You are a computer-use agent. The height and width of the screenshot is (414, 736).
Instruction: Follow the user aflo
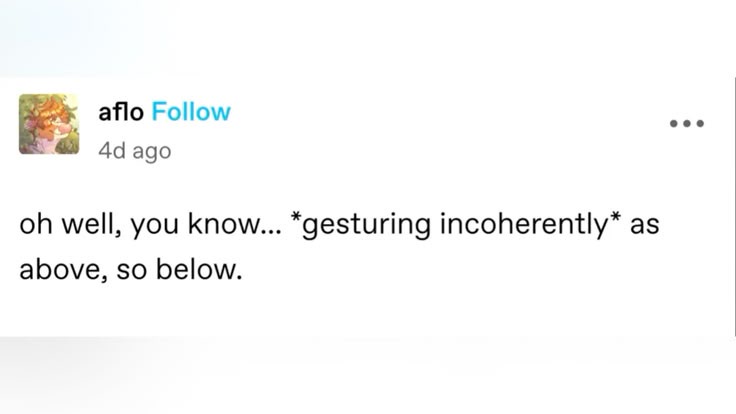(191, 111)
